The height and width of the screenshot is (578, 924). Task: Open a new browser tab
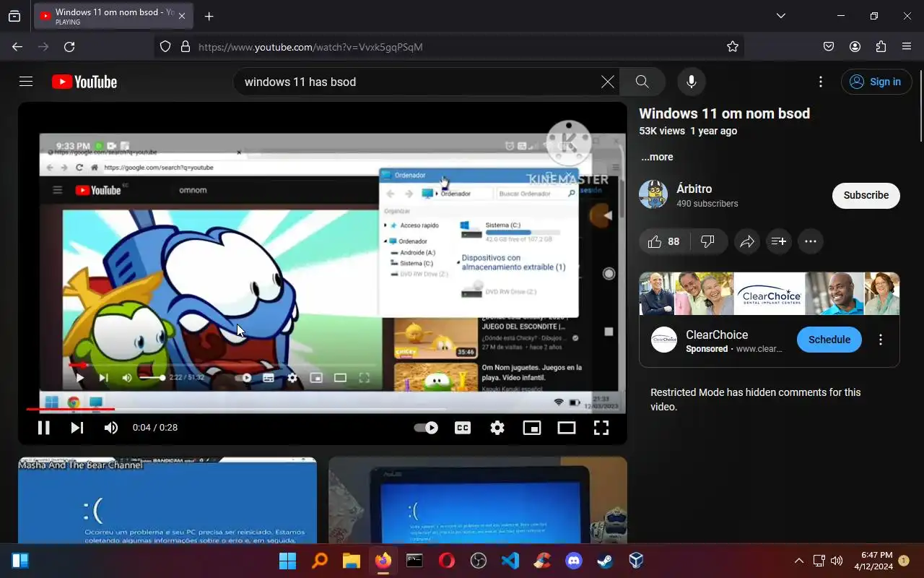pos(209,16)
